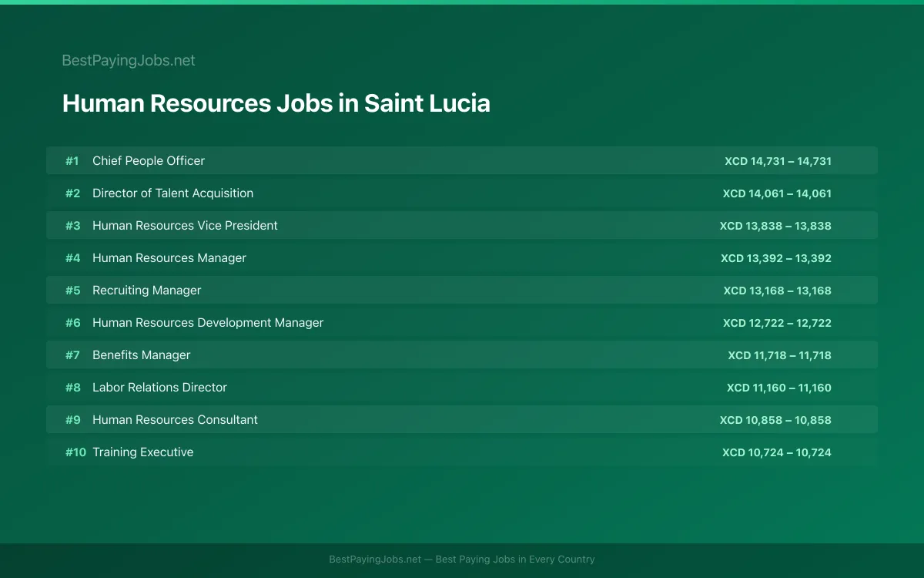Select the Training Executive job title

click(x=142, y=452)
